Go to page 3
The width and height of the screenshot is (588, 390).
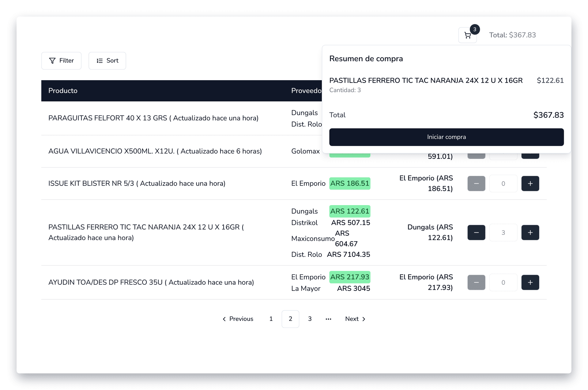click(310, 319)
